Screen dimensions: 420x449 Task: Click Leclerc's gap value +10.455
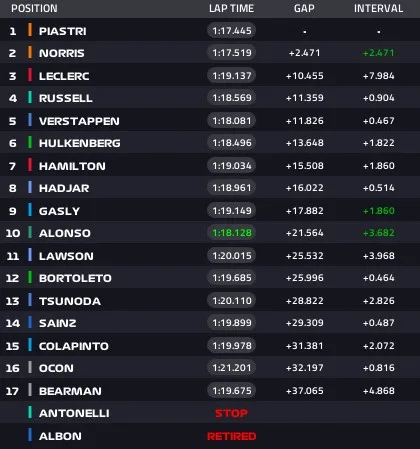(x=305, y=76)
